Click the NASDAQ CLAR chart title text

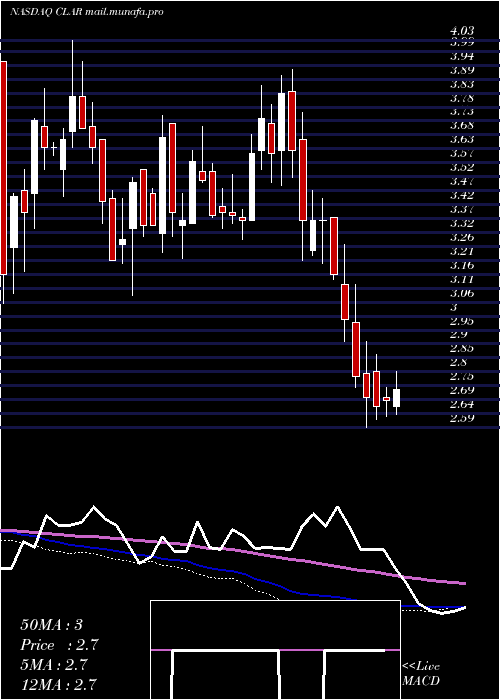[86, 11]
